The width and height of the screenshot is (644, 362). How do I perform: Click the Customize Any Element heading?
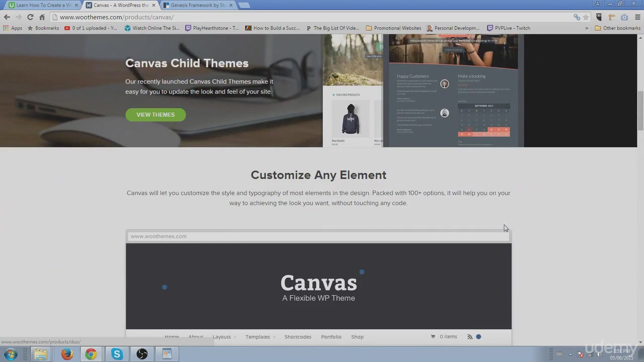point(318,175)
